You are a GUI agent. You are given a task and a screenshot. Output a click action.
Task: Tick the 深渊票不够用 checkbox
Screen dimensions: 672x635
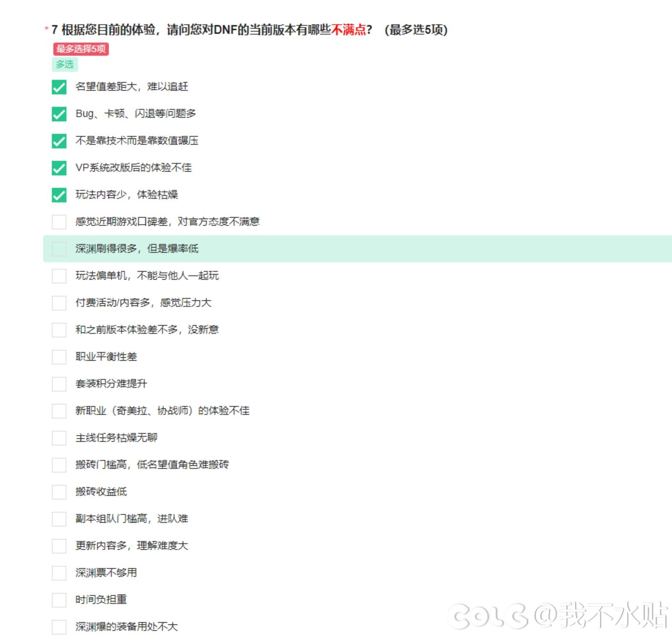[59, 573]
